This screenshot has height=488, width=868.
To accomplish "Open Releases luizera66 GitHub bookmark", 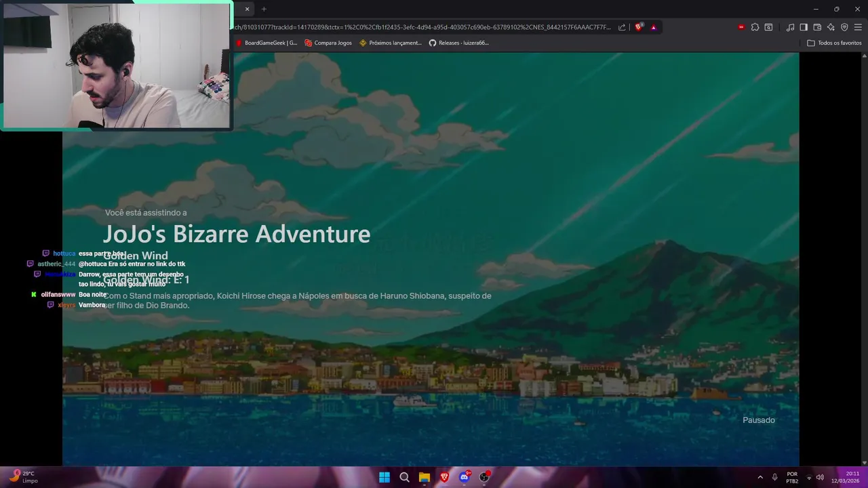I will coord(459,43).
